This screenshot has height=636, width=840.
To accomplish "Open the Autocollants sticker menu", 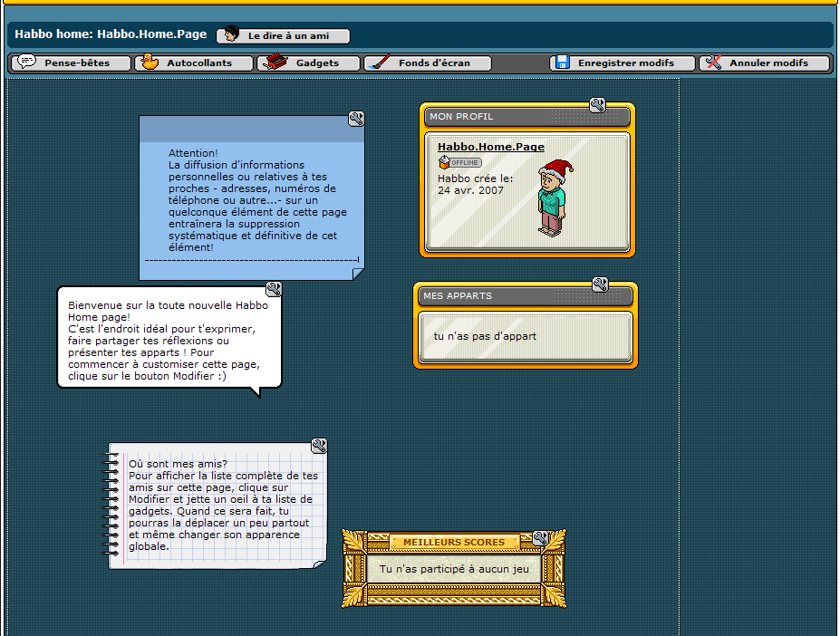I will point(193,63).
